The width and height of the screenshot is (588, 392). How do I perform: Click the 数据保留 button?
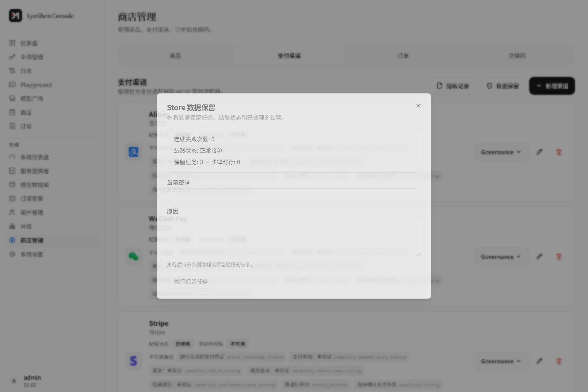point(503,86)
